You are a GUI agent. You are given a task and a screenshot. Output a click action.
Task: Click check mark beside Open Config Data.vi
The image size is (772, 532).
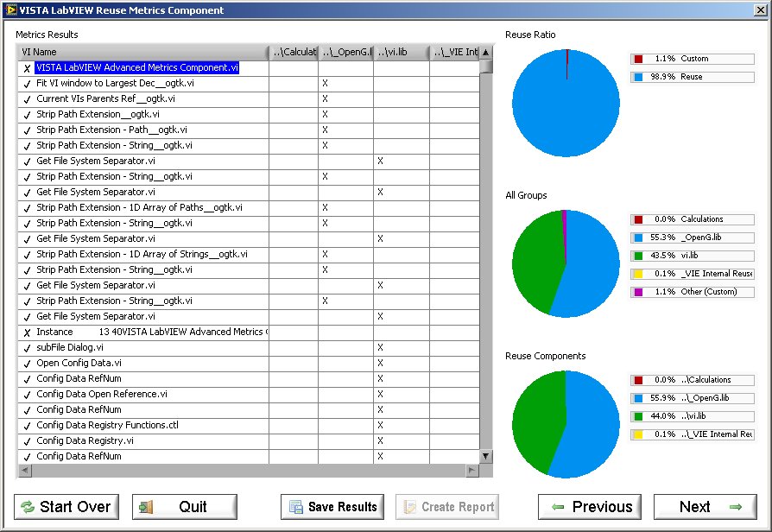coord(27,364)
